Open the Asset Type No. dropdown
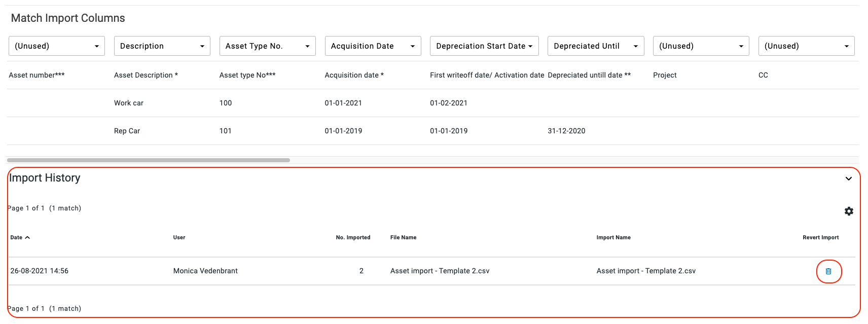The height and width of the screenshot is (324, 868). pyautogui.click(x=267, y=46)
